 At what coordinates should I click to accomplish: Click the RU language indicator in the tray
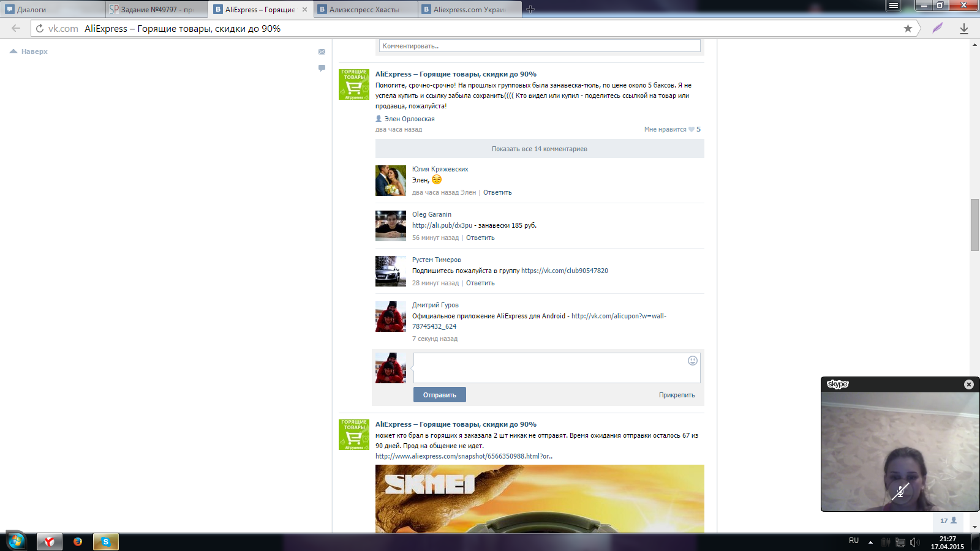[854, 541]
